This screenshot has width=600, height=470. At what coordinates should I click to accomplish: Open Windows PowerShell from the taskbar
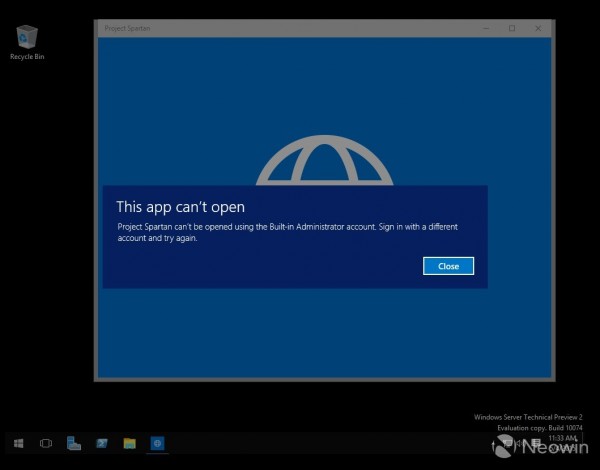click(101, 442)
